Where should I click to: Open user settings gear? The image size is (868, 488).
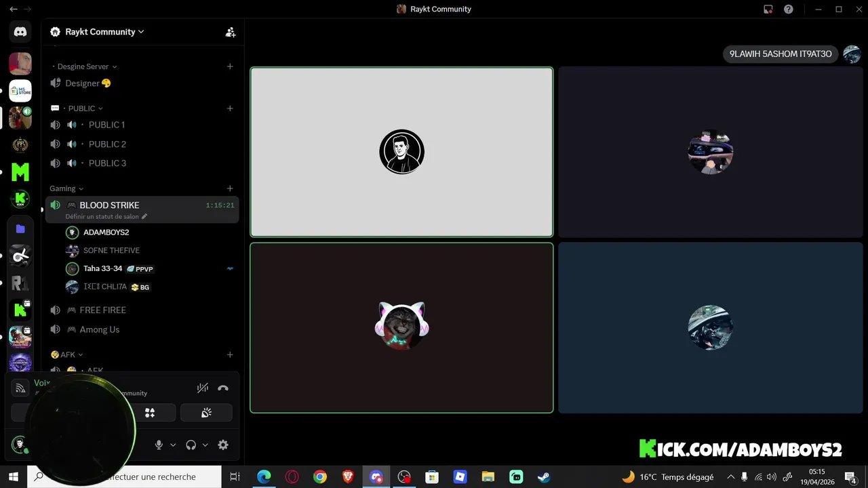(223, 445)
